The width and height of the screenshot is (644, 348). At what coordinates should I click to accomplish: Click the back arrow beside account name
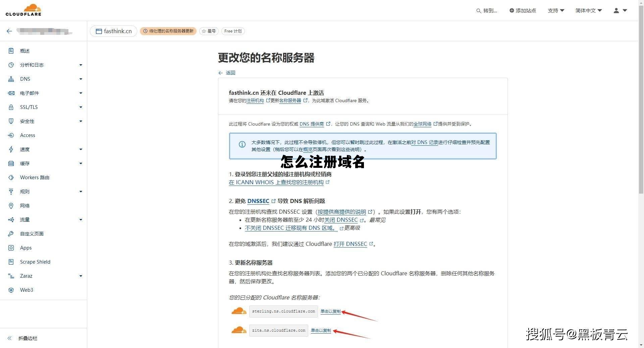[9, 31]
